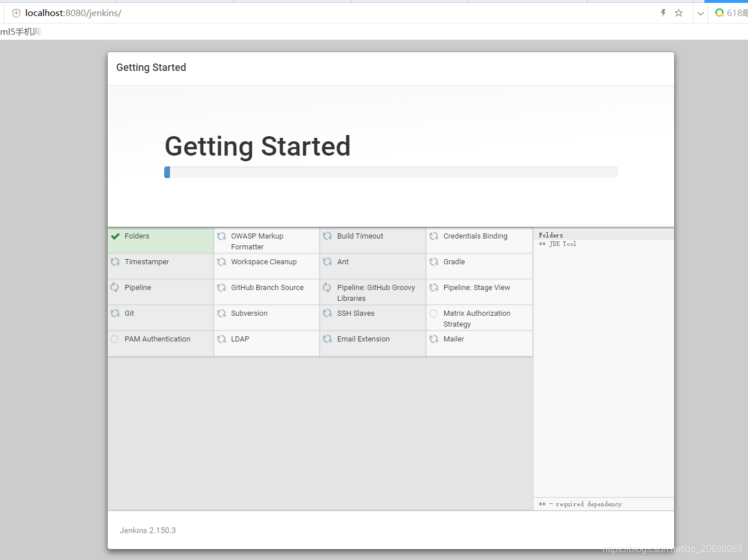748x560 pixels.
Task: Click the sync icon beside Subversion
Action: [x=221, y=313]
